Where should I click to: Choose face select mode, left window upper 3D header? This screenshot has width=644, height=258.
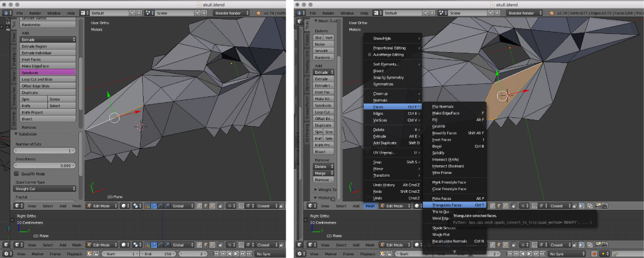(212, 206)
